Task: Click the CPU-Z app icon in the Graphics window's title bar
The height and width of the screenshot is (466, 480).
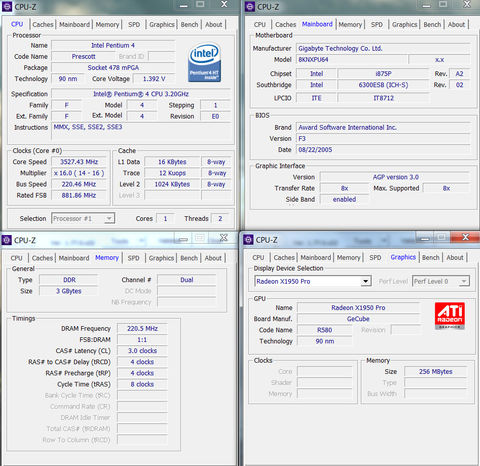Action: pyautogui.click(x=248, y=240)
